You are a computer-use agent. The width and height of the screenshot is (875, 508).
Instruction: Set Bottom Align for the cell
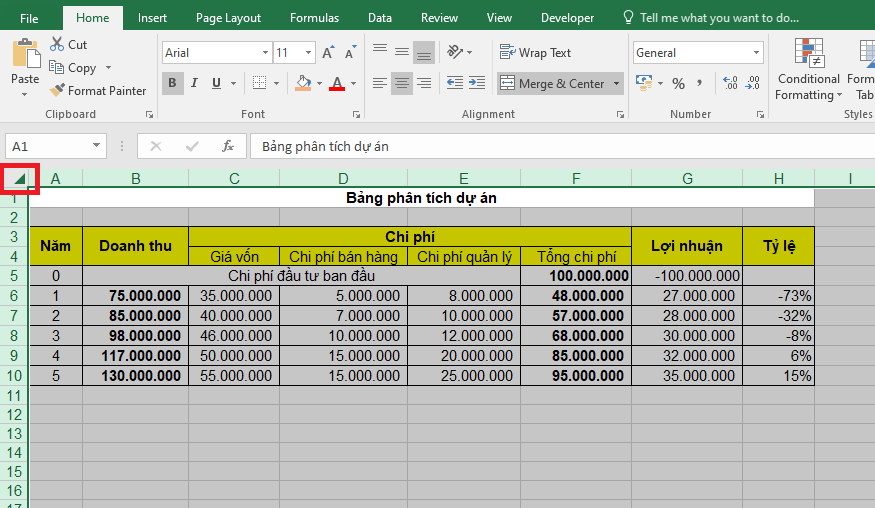click(424, 52)
